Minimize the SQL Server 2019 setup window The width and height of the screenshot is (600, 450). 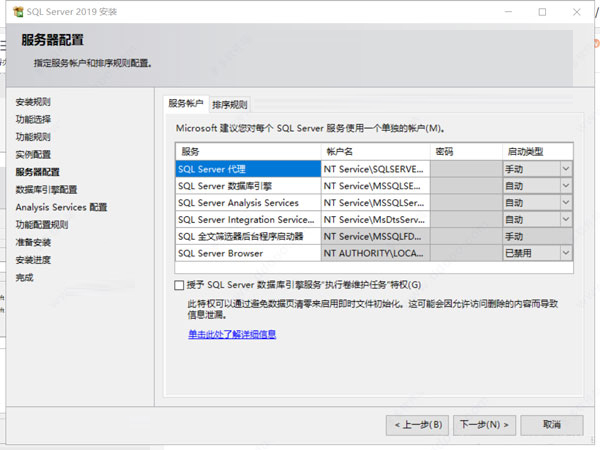coord(508,12)
